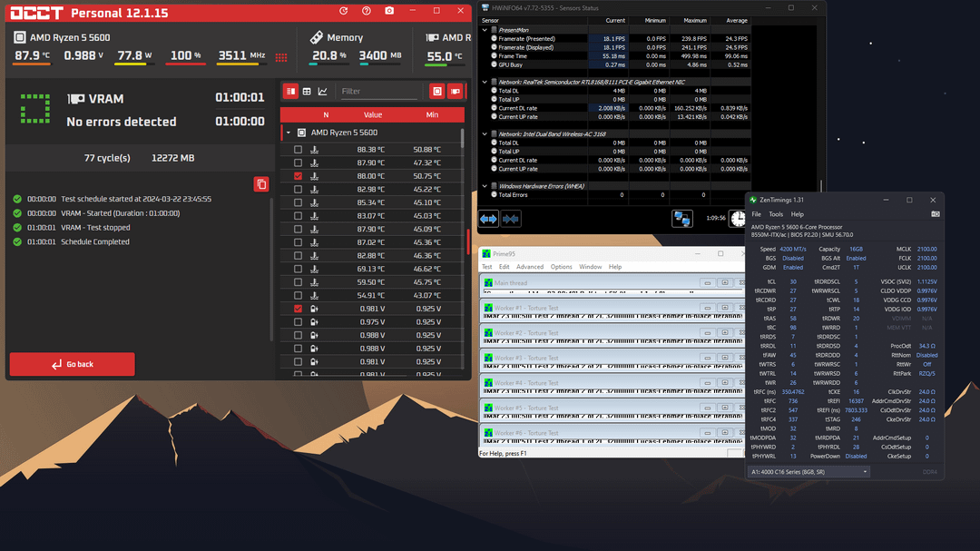Click the Filter input field in OCCT
This screenshot has width=980, height=551.
coord(378,92)
